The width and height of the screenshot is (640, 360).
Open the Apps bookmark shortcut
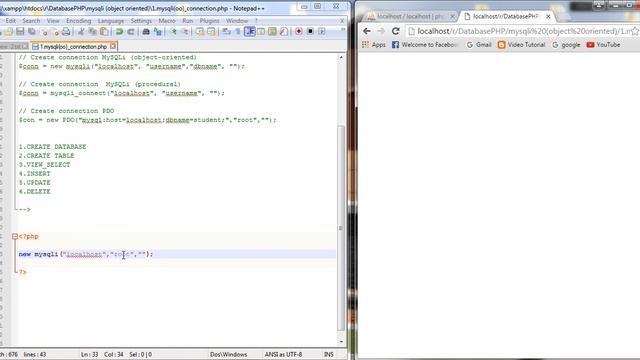coord(373,44)
